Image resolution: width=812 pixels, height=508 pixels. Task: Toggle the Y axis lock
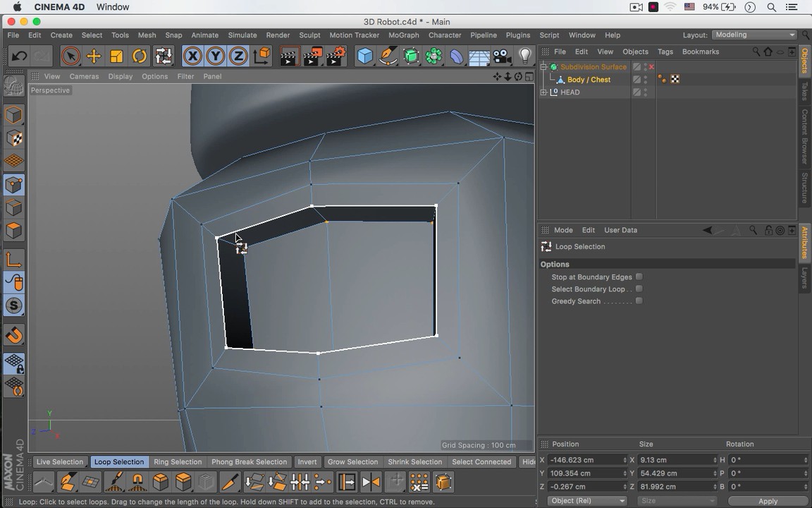click(x=215, y=56)
